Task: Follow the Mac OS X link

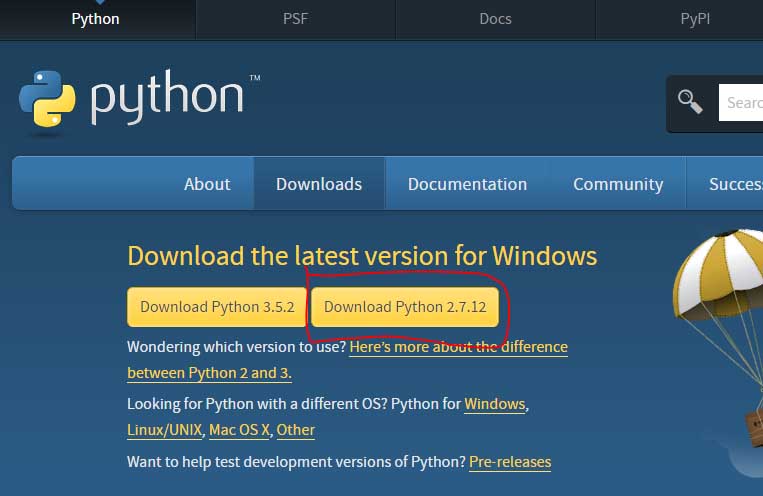Action: click(x=239, y=430)
